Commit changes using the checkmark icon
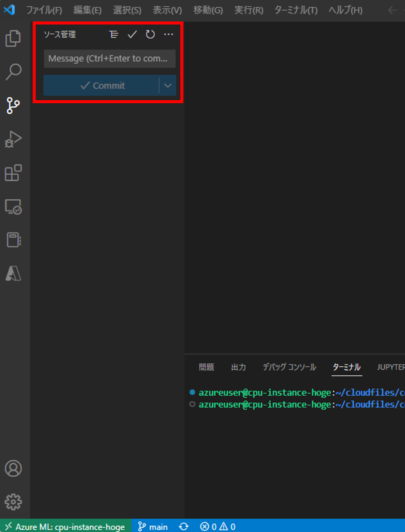405x532 pixels. coord(132,34)
